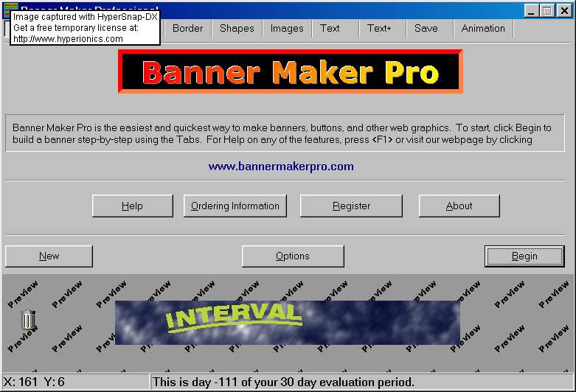
Task: Click the trash can icon
Action: click(x=28, y=320)
